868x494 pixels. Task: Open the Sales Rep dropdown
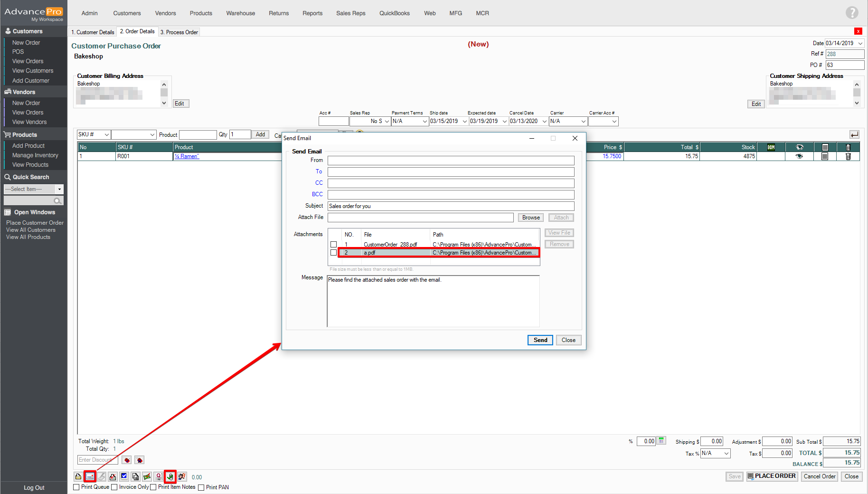tap(387, 122)
